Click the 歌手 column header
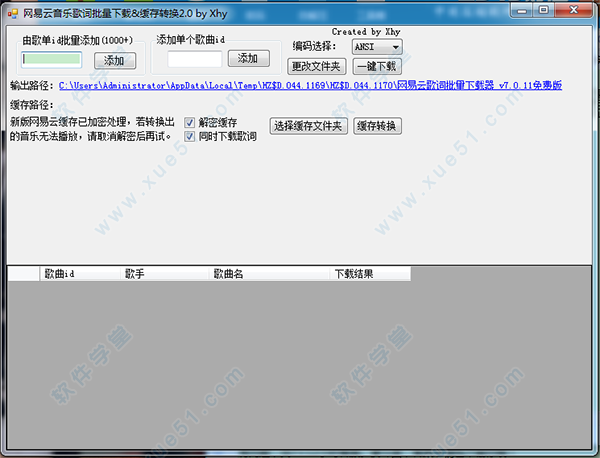 (x=165, y=274)
